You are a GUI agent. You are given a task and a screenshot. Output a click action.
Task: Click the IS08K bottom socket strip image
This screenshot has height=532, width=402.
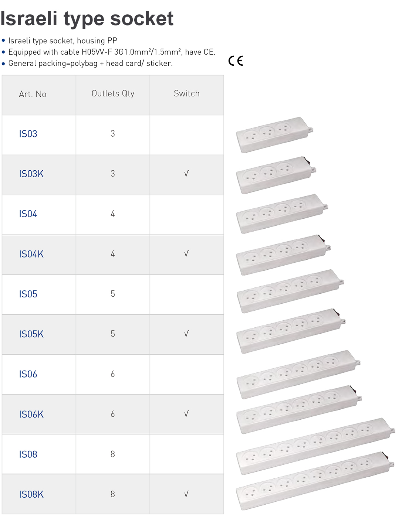(314, 481)
